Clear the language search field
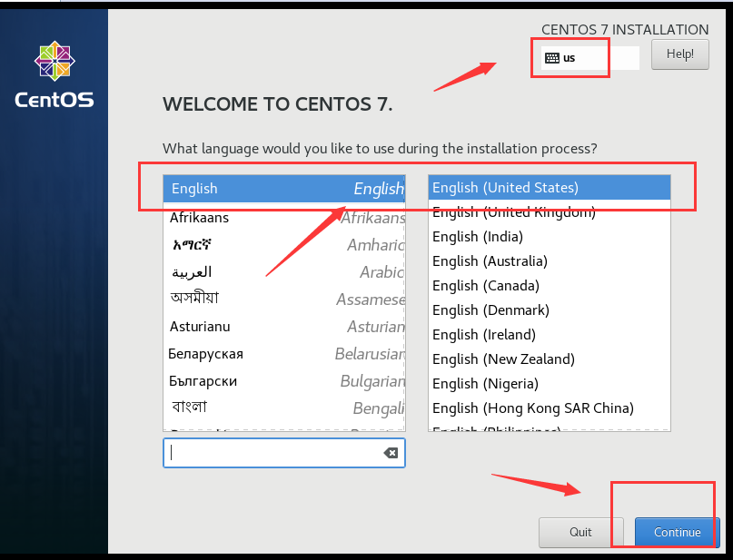This screenshot has height=560, width=733. tap(391, 453)
